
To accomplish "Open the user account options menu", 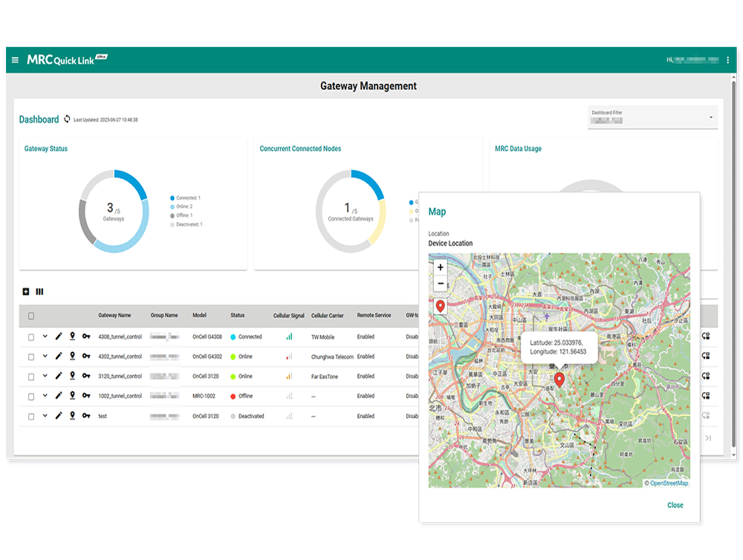I will point(716,60).
